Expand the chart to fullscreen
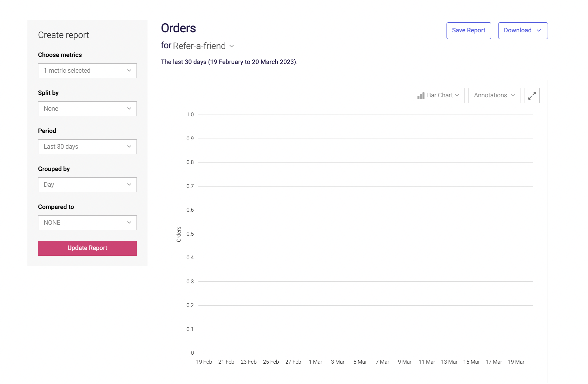Viewport: 588px width, 384px height. pos(532,96)
